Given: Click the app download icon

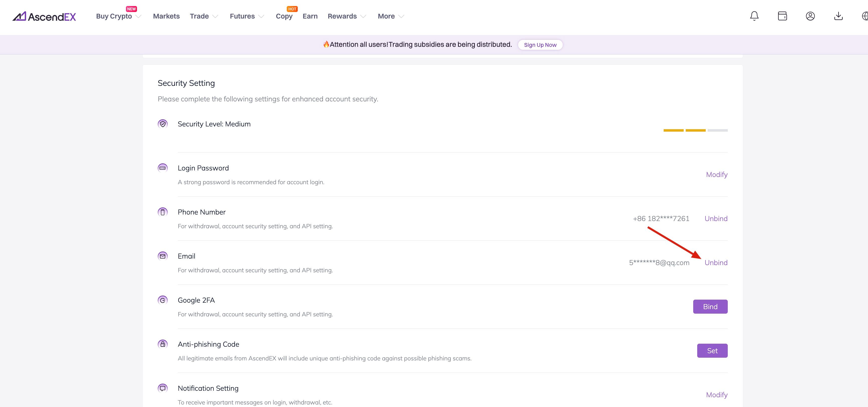Looking at the screenshot, I should pos(838,16).
